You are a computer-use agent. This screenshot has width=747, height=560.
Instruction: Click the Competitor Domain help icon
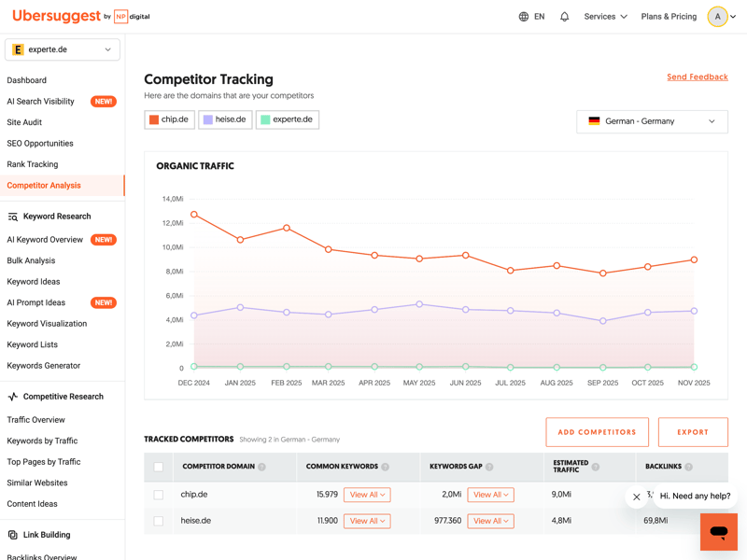point(262,467)
